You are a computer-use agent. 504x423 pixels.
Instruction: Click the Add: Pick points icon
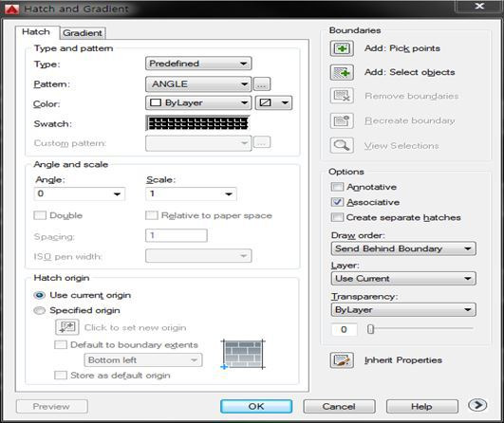pos(342,48)
